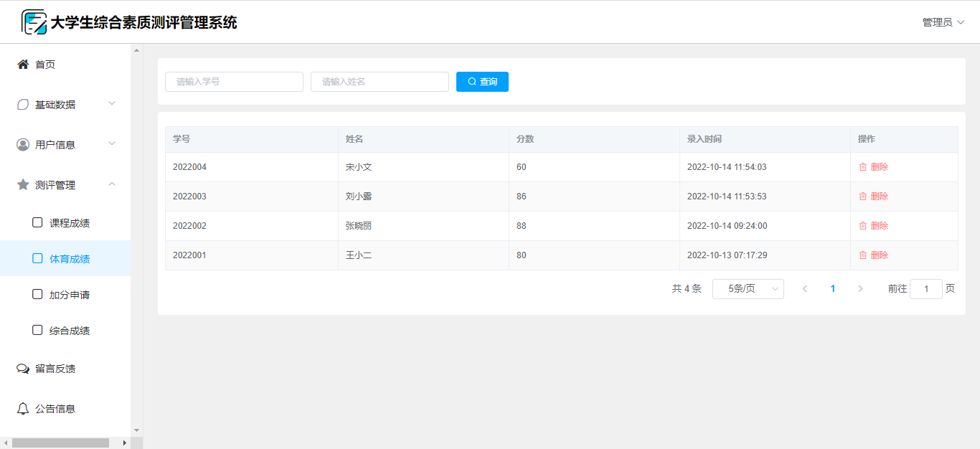This screenshot has width=980, height=449.
Task: Focus the 请输入学号 input field
Action: click(234, 82)
